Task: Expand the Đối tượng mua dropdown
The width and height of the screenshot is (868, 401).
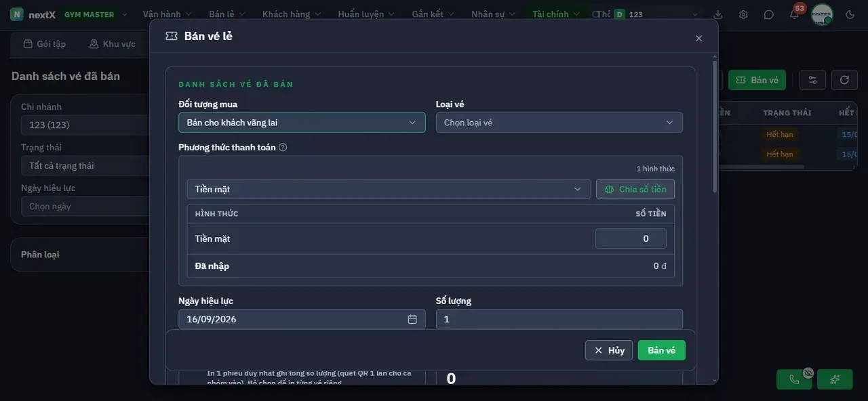Action: point(302,123)
